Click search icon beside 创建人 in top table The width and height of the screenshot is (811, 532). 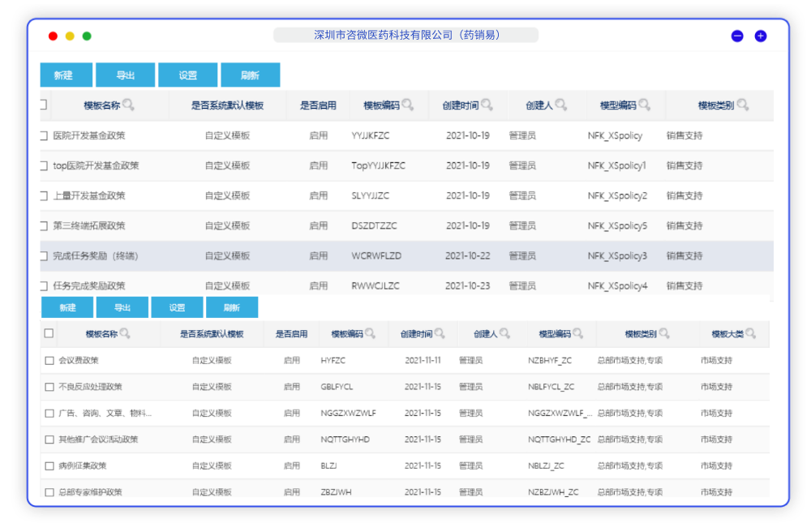click(560, 105)
